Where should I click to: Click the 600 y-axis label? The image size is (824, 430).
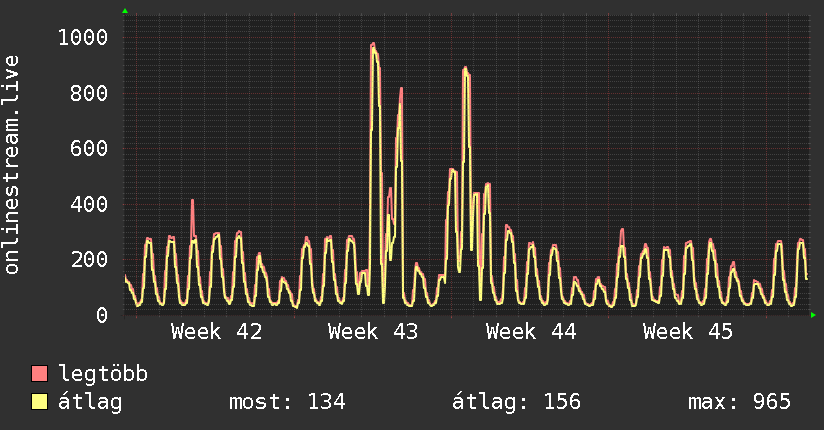click(x=89, y=148)
